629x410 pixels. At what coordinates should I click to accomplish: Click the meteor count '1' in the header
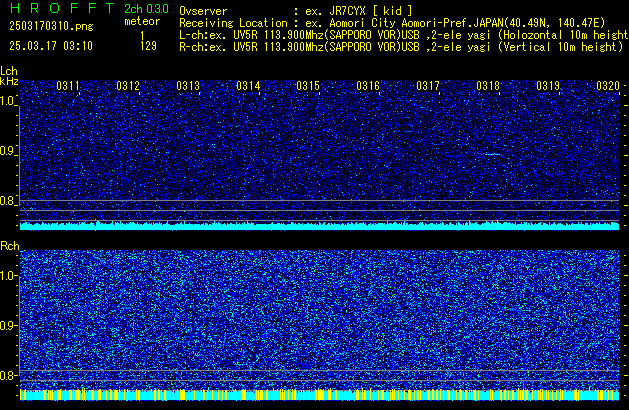coord(142,36)
